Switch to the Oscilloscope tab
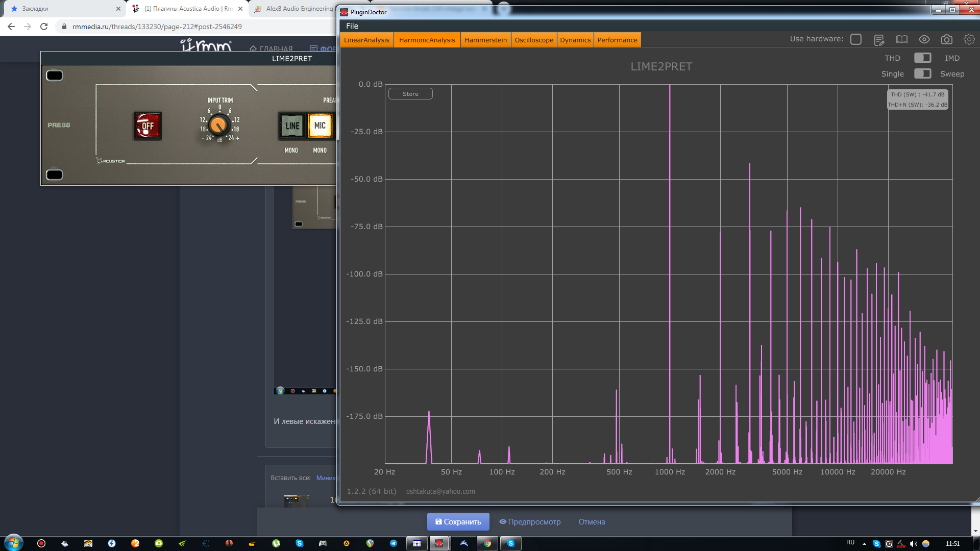The width and height of the screenshot is (980, 551). 533,40
